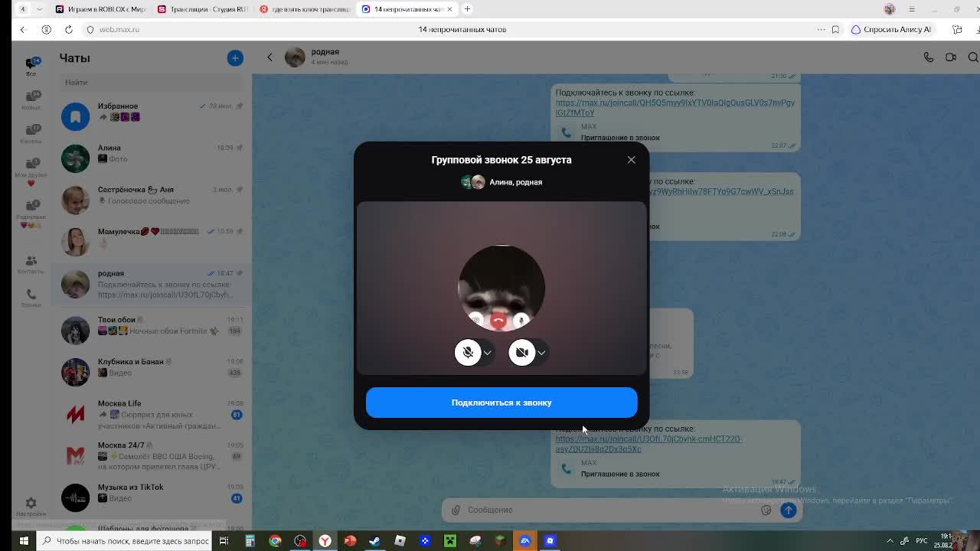Open the Настройки gear
The height and width of the screenshot is (551, 980).
(x=31, y=506)
